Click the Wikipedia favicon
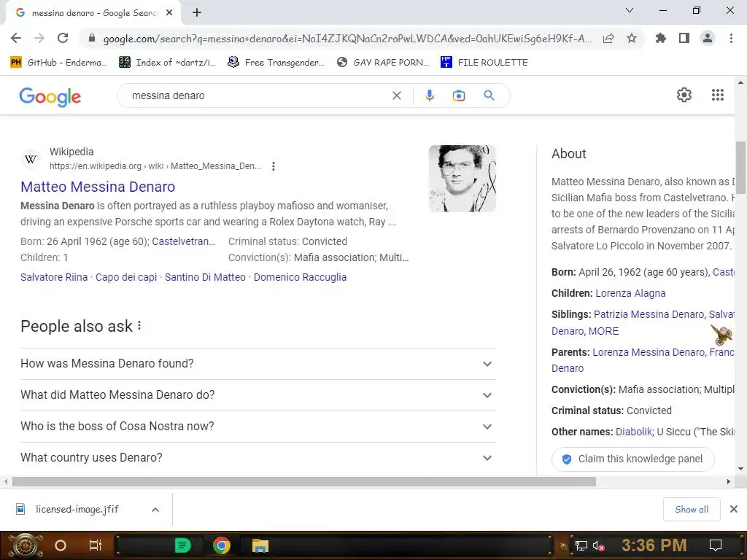The width and height of the screenshot is (747, 560). [31, 159]
